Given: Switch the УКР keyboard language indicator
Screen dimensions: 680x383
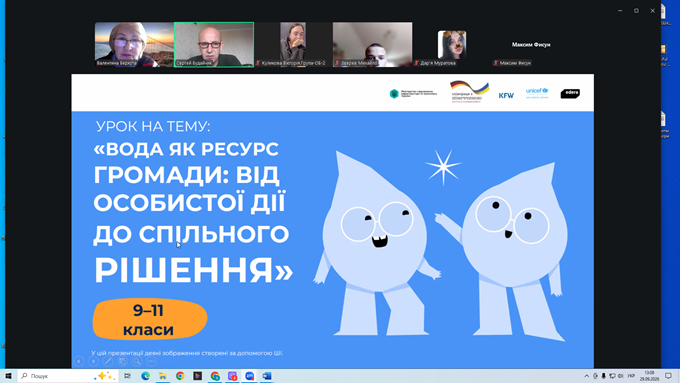Looking at the screenshot, I should pos(631,376).
